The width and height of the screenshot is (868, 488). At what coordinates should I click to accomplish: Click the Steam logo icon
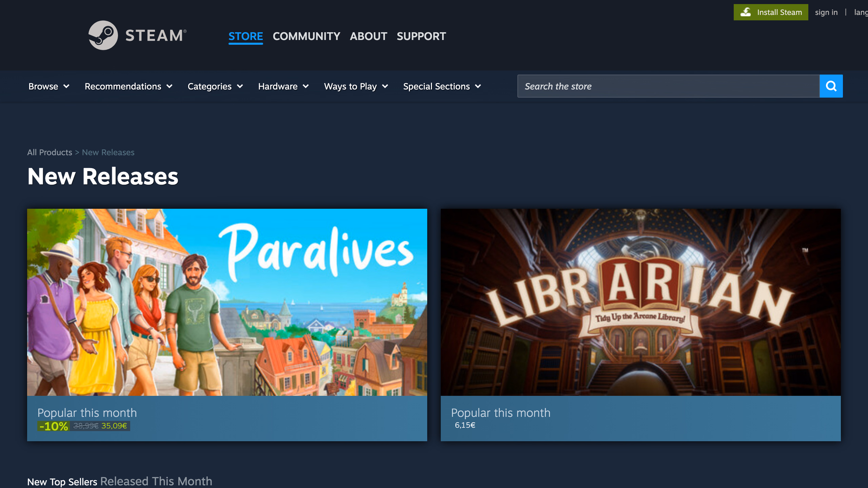(103, 35)
